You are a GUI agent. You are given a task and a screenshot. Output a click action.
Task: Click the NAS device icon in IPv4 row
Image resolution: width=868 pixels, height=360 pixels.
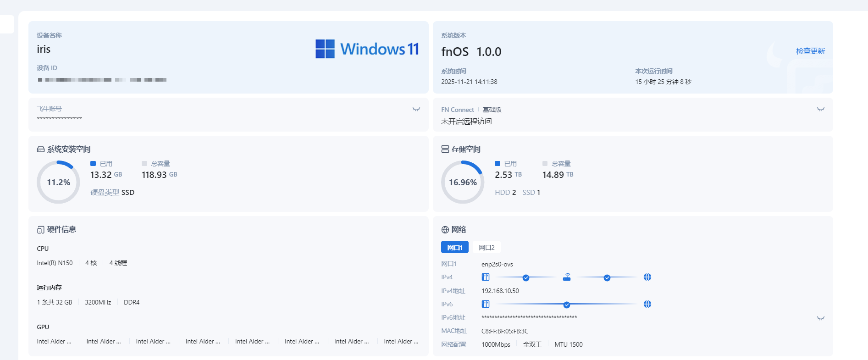[486, 277]
